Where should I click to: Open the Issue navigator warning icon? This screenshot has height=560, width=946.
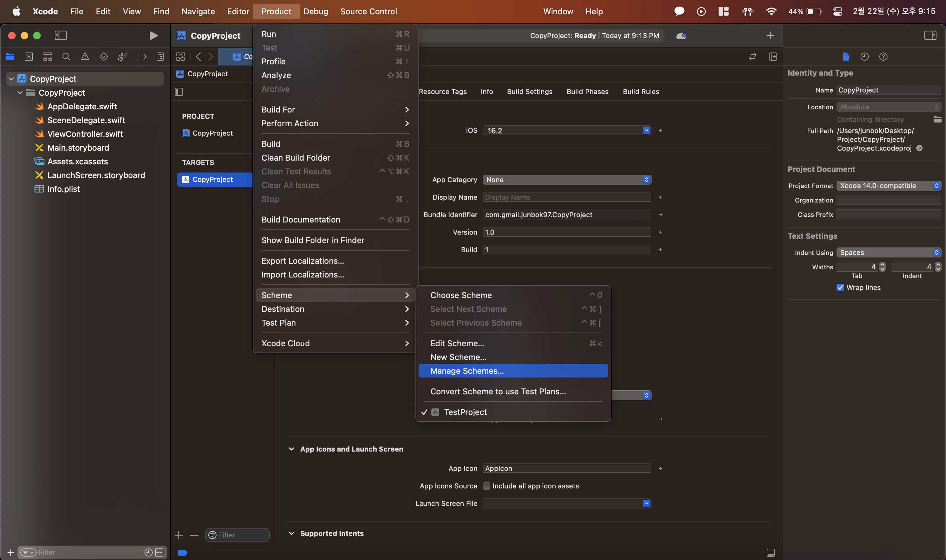click(x=85, y=57)
